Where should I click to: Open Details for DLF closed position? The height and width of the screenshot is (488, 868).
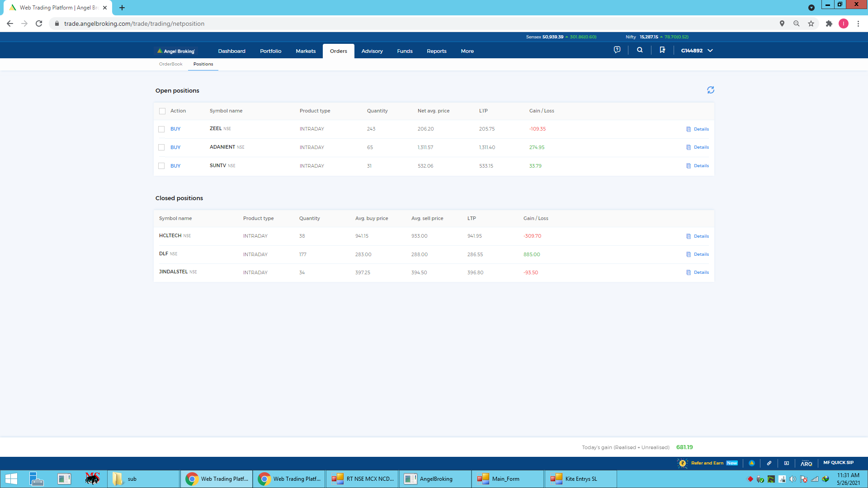tap(698, 254)
